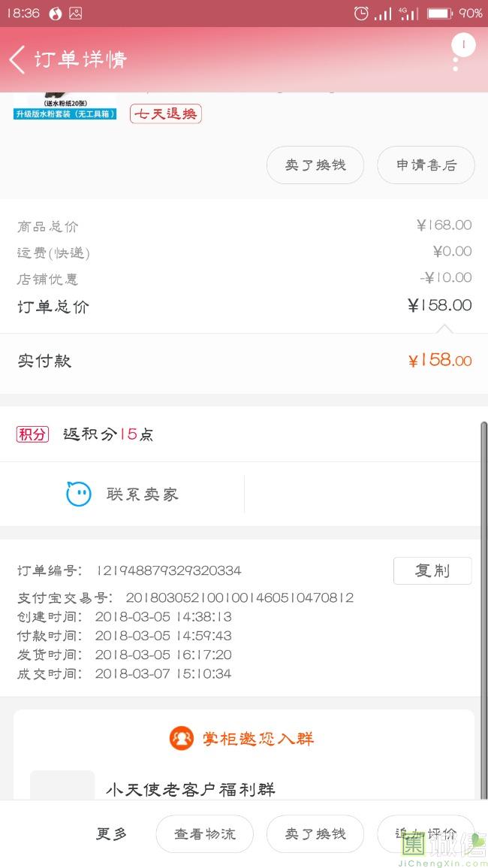Tap the 七天退换 return policy tag
Screen dimensions: 488x868
[x=166, y=114]
